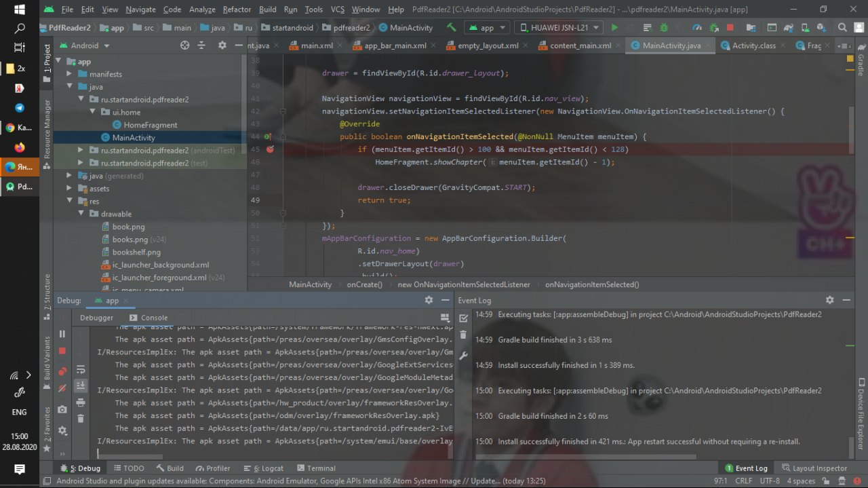Click View Breakpoints icon in Debug panel

coord(62,371)
